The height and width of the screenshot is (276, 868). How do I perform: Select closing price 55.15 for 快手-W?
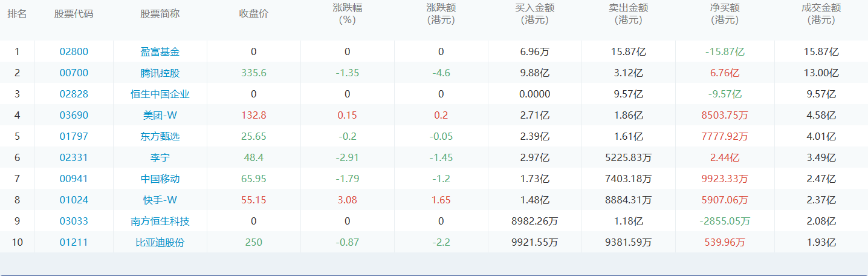coord(253,200)
